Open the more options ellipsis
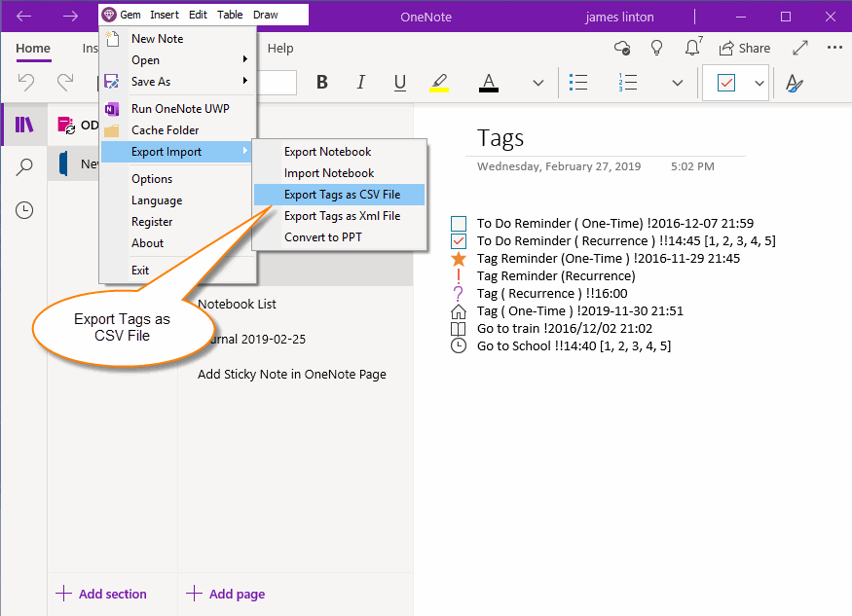Image resolution: width=852 pixels, height=616 pixels. click(834, 48)
